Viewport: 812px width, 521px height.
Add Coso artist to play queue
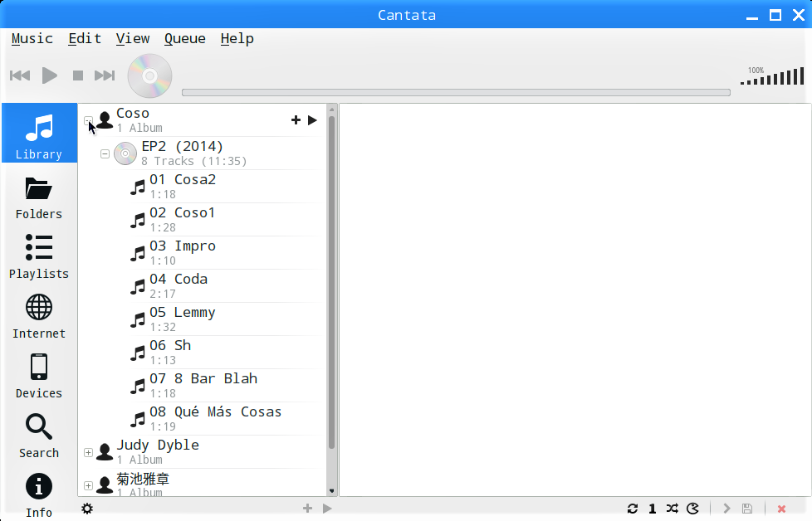pyautogui.click(x=296, y=120)
